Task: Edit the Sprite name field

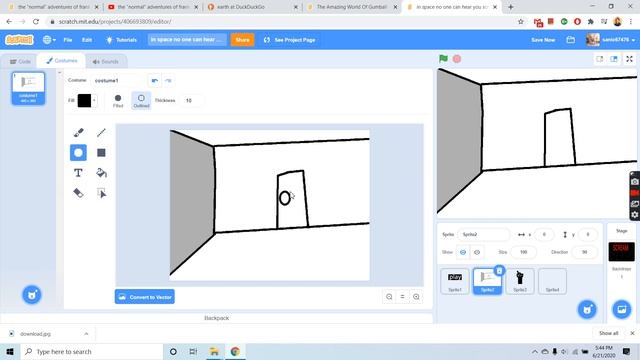Action: point(483,235)
